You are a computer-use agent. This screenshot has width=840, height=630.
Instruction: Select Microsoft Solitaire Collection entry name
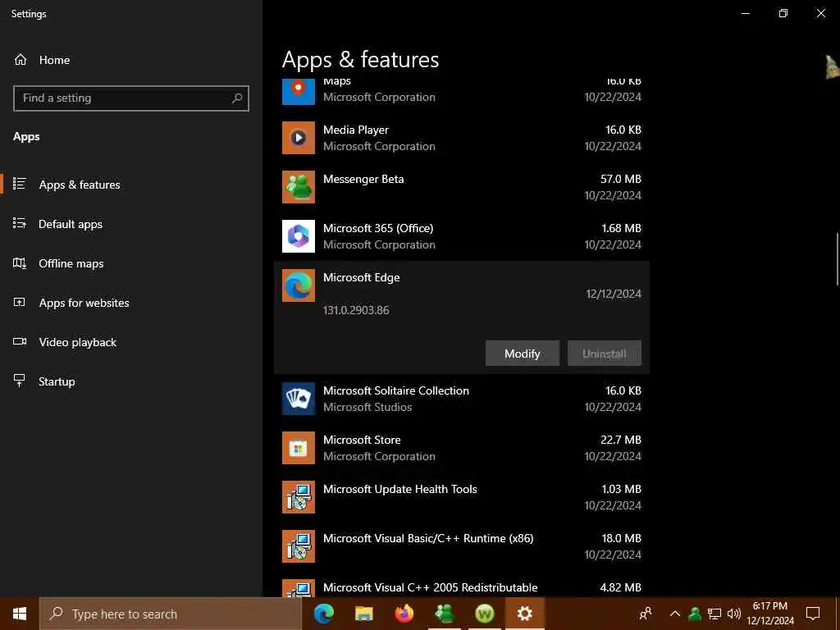point(396,390)
